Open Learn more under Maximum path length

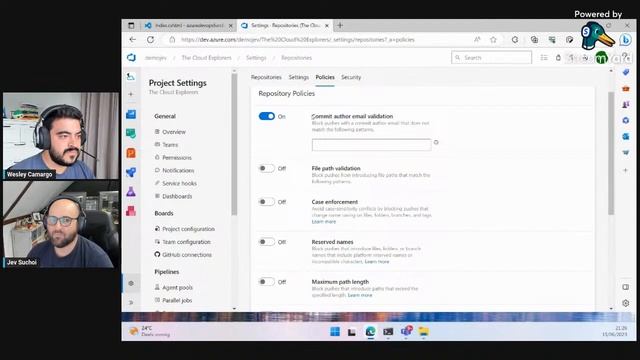[x=360, y=295]
